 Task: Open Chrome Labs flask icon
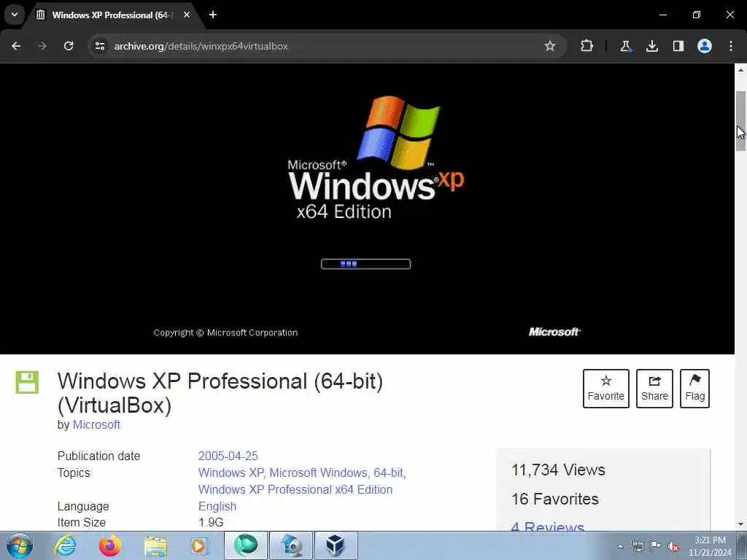click(625, 46)
